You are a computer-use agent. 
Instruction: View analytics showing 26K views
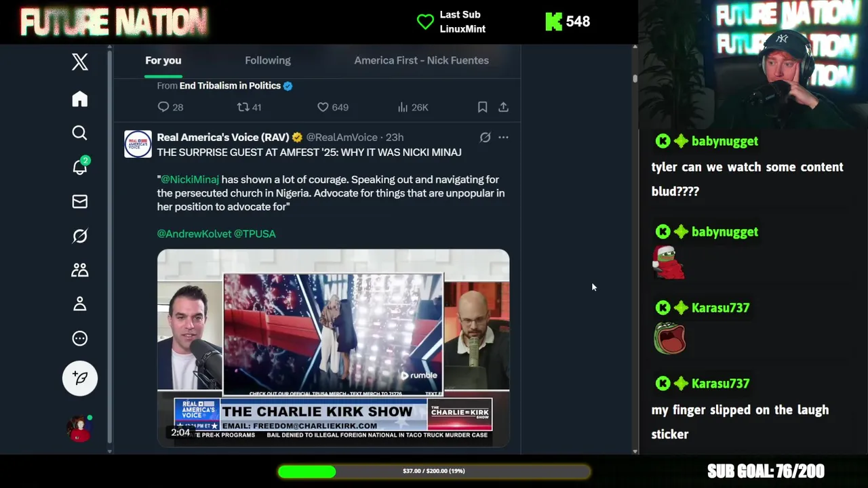coord(412,107)
